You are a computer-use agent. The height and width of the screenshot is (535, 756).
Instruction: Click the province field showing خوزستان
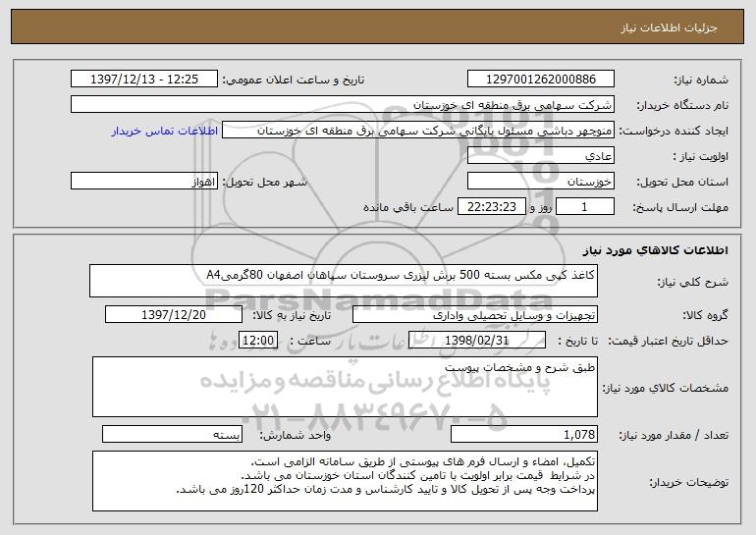[x=540, y=182]
